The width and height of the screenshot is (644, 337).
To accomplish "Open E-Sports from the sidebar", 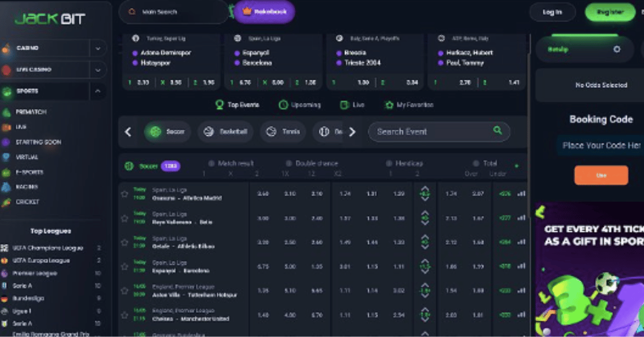I will pyautogui.click(x=30, y=172).
